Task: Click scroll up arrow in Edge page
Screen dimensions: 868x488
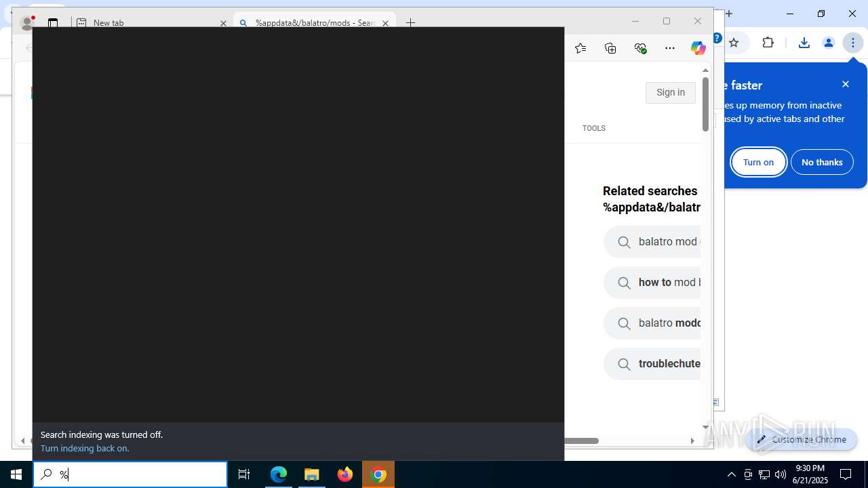Action: coord(705,70)
